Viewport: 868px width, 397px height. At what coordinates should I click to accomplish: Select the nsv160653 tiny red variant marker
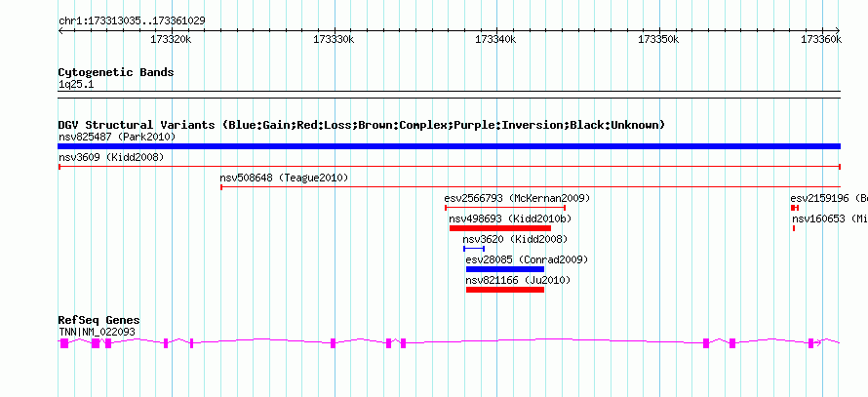pos(793,228)
